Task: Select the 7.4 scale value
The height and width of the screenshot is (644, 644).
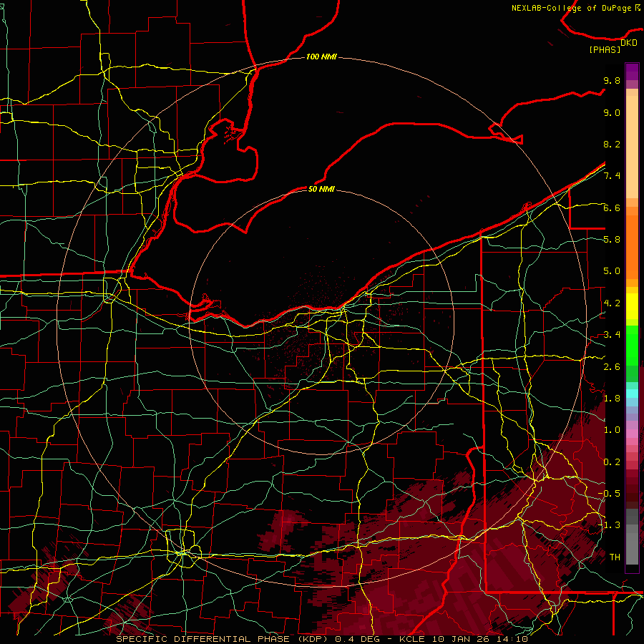Action: pos(612,176)
